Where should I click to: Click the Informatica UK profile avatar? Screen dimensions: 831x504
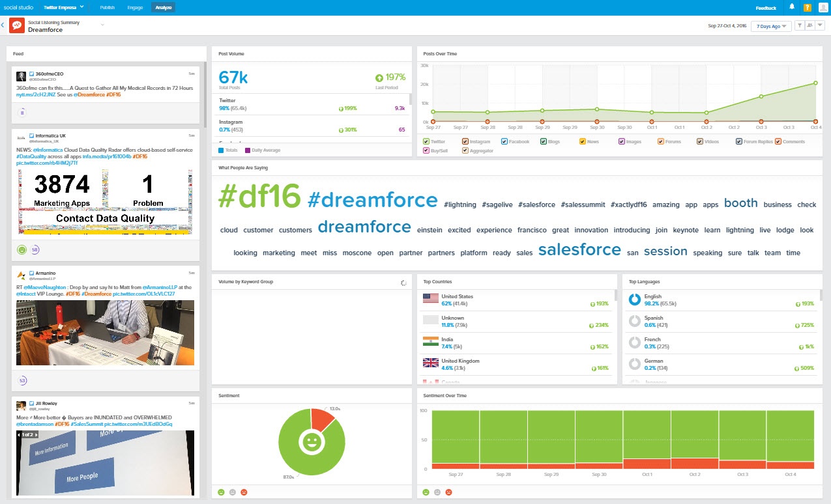pos(21,137)
